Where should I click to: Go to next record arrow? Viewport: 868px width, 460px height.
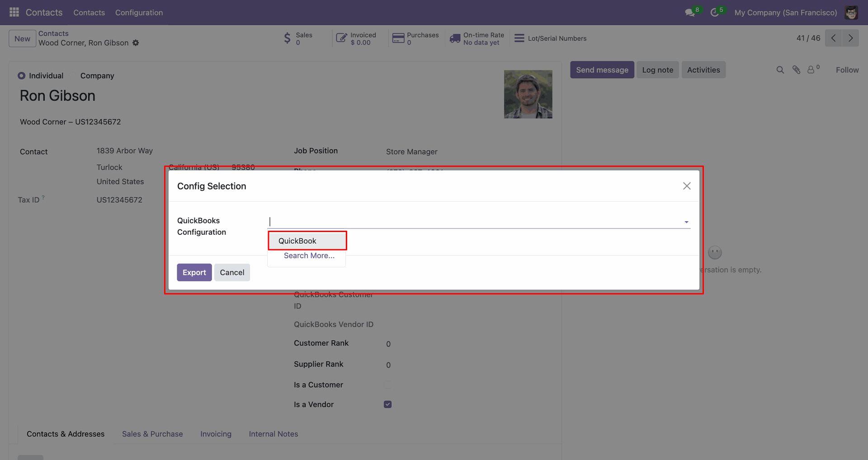(850, 38)
